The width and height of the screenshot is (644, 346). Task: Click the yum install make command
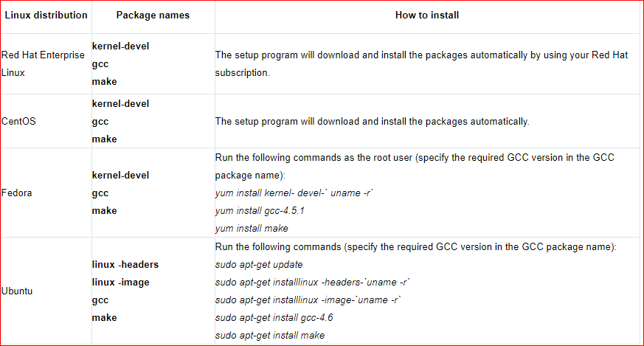252,228
